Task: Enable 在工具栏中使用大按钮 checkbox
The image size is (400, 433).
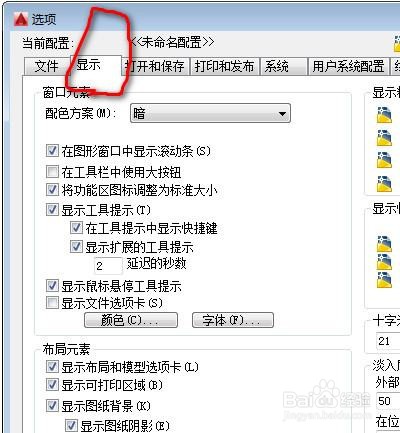Action: click(x=52, y=172)
